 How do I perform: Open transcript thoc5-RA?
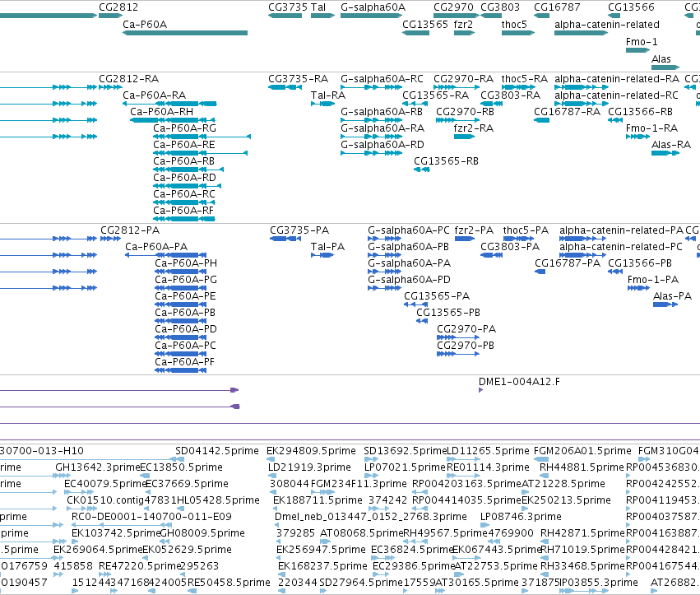tap(525, 79)
